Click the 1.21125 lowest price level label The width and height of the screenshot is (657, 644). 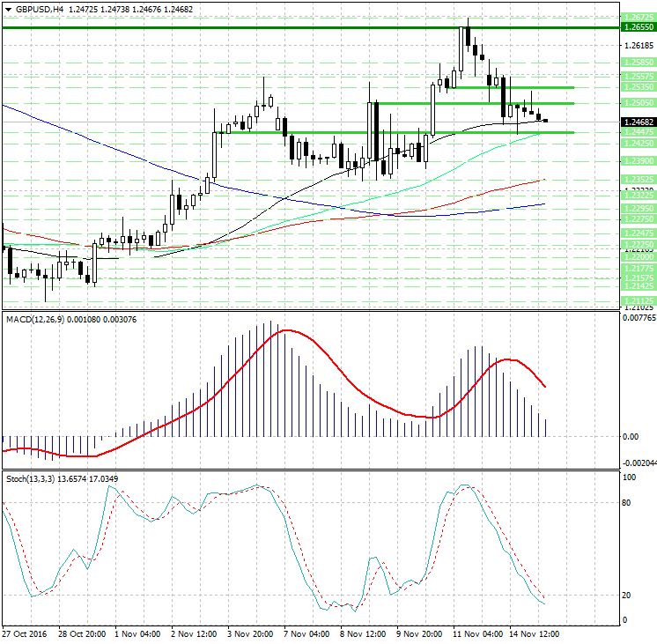point(637,300)
